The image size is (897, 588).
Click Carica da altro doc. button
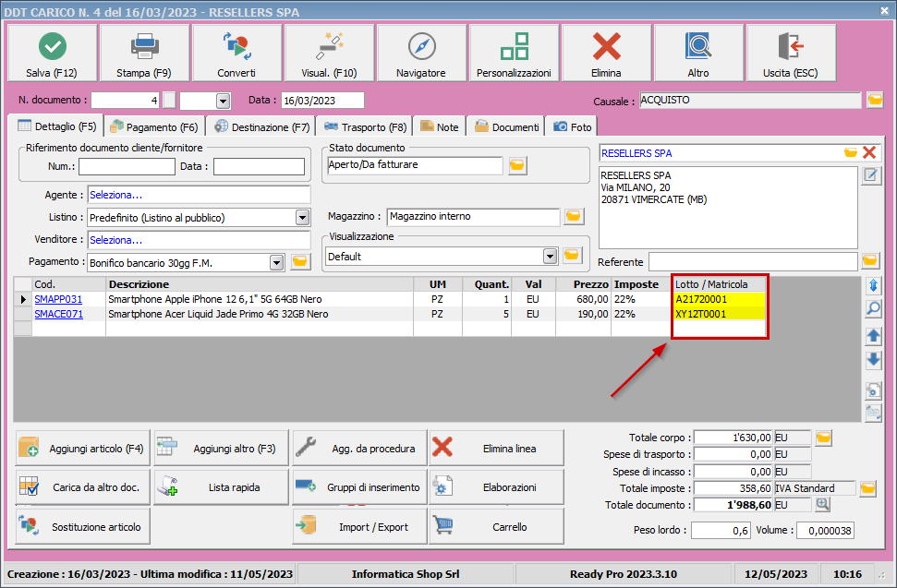(82, 486)
